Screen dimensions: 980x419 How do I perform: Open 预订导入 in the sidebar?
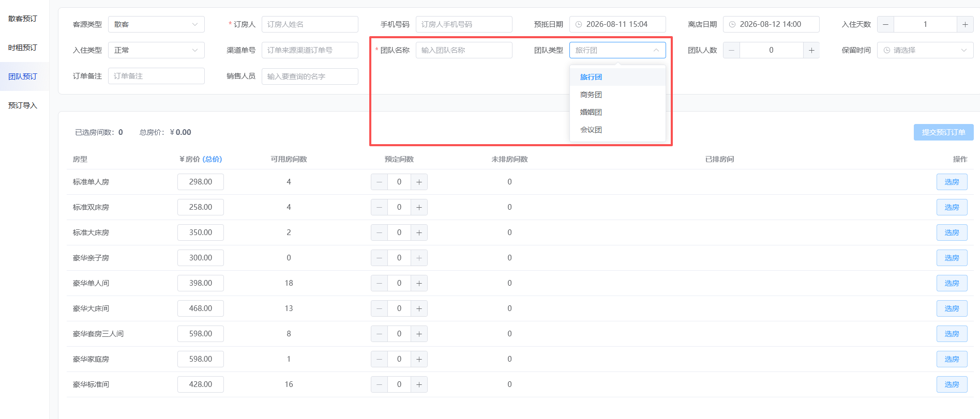tap(24, 105)
